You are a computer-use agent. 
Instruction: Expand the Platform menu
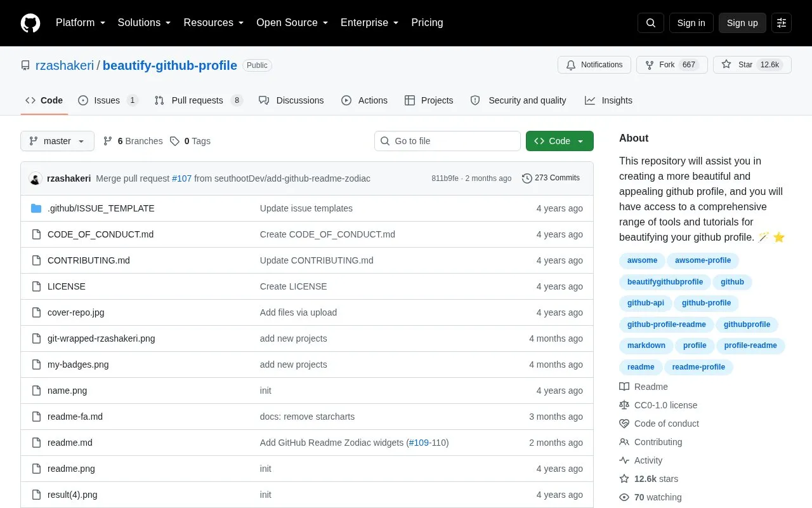81,23
